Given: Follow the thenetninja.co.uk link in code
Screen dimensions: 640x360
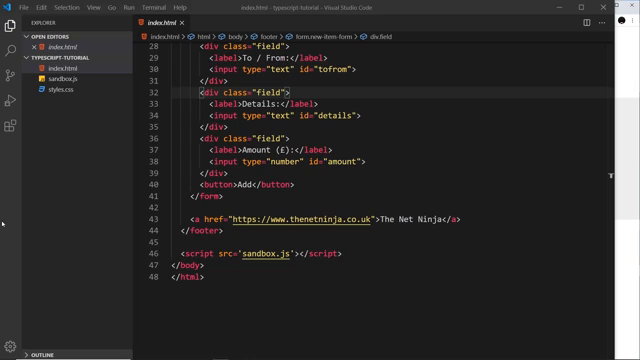Looking at the screenshot, I should (301, 220).
